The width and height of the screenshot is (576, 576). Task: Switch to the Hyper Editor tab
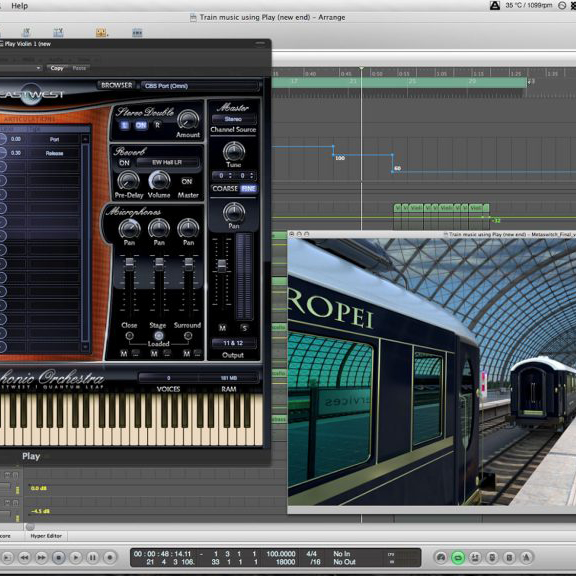point(46,536)
